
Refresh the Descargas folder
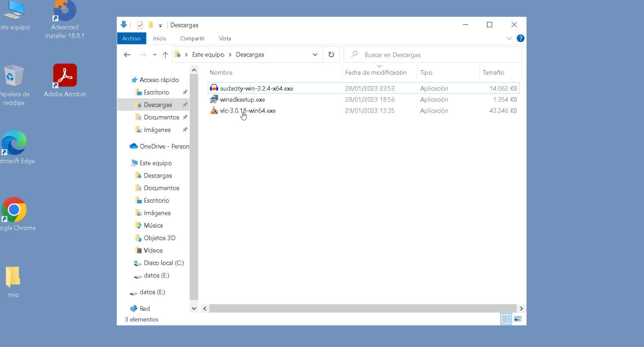tap(331, 55)
